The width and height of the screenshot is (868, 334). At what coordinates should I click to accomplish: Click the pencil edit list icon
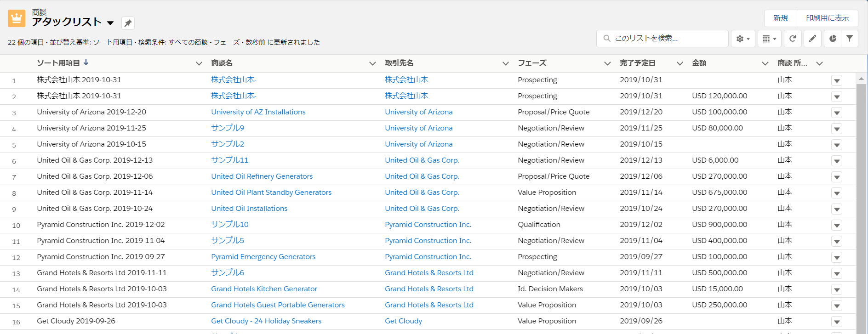click(x=812, y=39)
